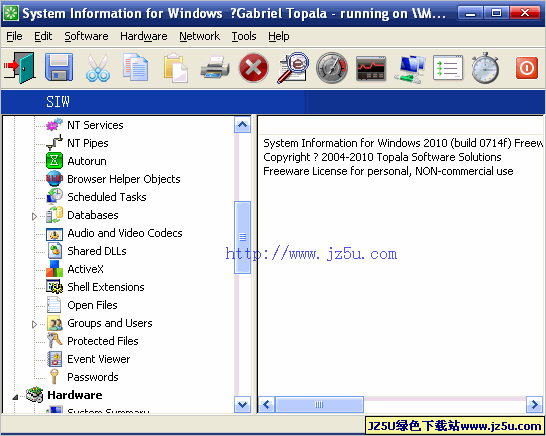Screen dimensions: 546x436
Task: Click the orange power shutdown icon
Action: [x=526, y=68]
